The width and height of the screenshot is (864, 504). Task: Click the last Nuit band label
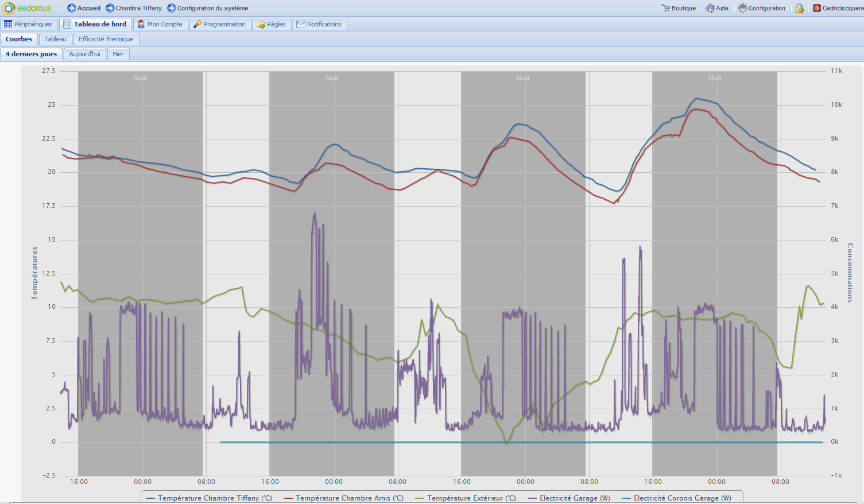pos(715,78)
